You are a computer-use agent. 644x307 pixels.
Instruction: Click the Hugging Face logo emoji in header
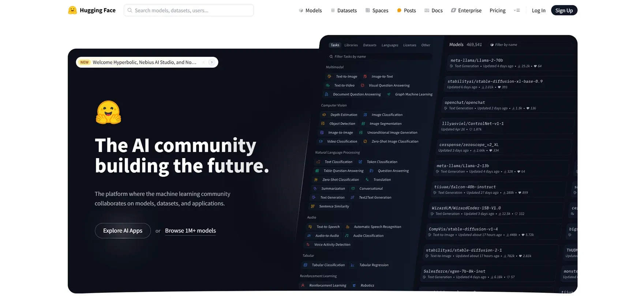tap(72, 10)
